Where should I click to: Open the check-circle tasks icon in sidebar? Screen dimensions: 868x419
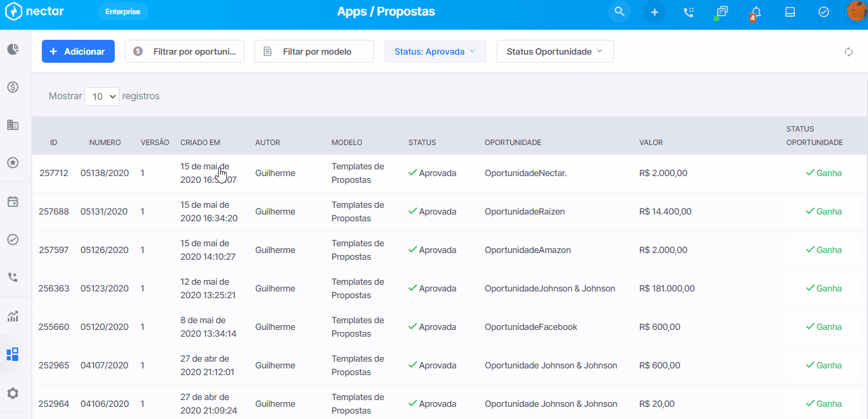[13, 240]
